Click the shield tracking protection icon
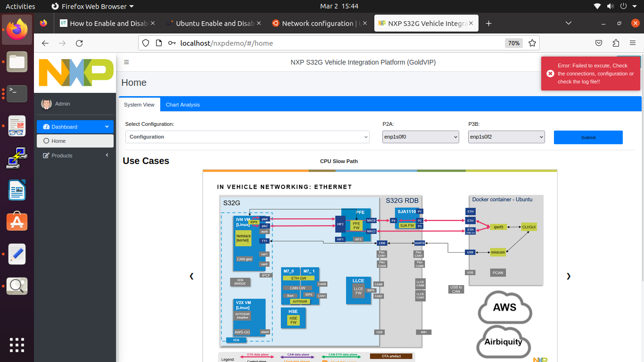644x362 pixels. [x=146, y=43]
